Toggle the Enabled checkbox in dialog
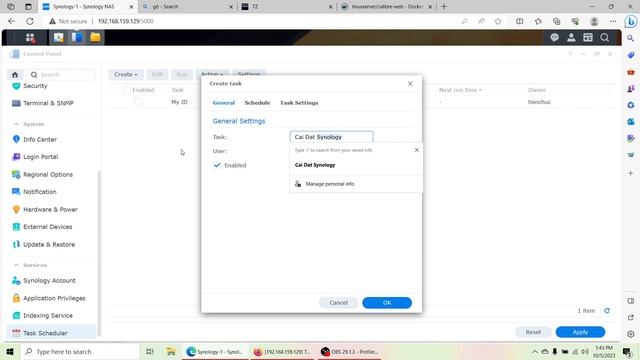Screen dimensions: 640x360 [x=217, y=165]
